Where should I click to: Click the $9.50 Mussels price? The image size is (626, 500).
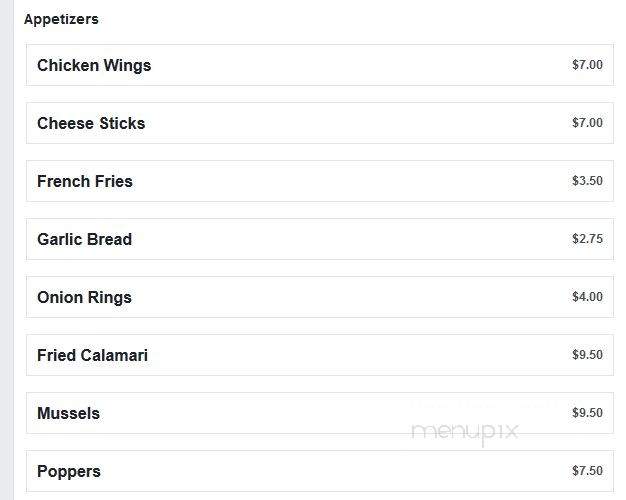click(x=587, y=413)
